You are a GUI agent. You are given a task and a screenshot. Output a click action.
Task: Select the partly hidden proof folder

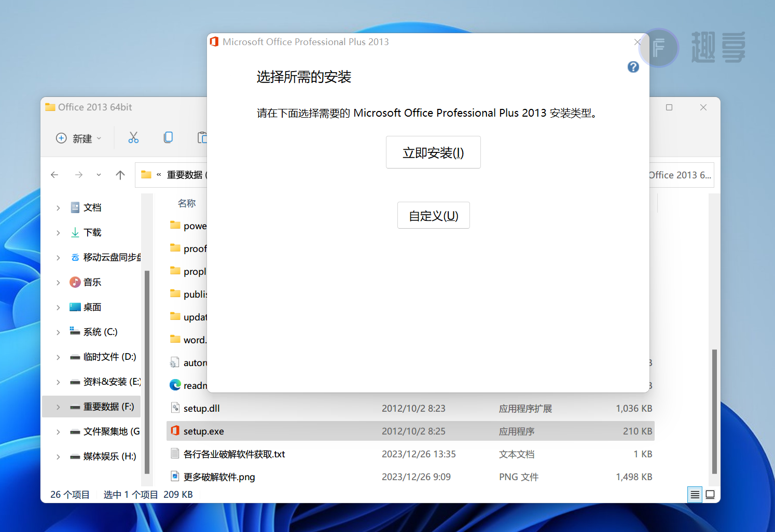(x=188, y=248)
